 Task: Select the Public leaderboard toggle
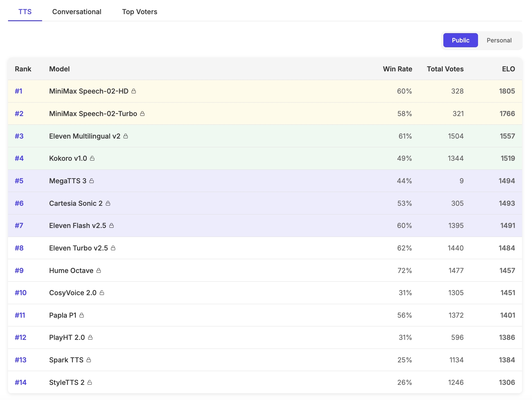coord(461,40)
